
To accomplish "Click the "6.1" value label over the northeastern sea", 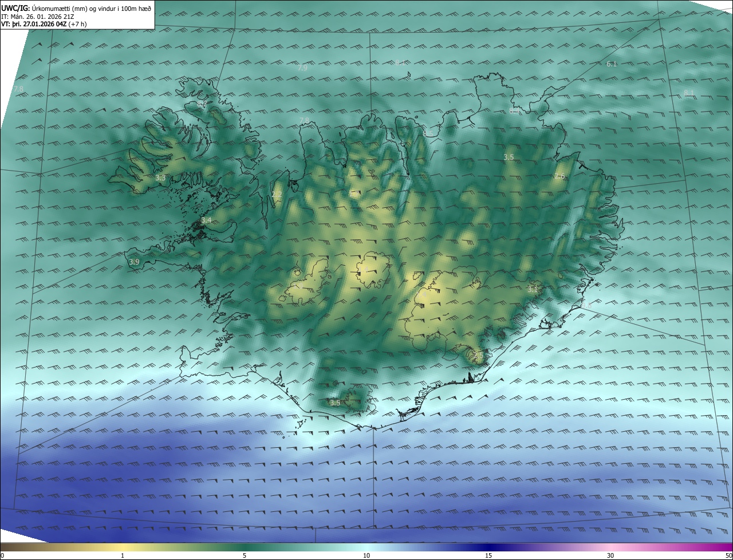I will 612,64.
